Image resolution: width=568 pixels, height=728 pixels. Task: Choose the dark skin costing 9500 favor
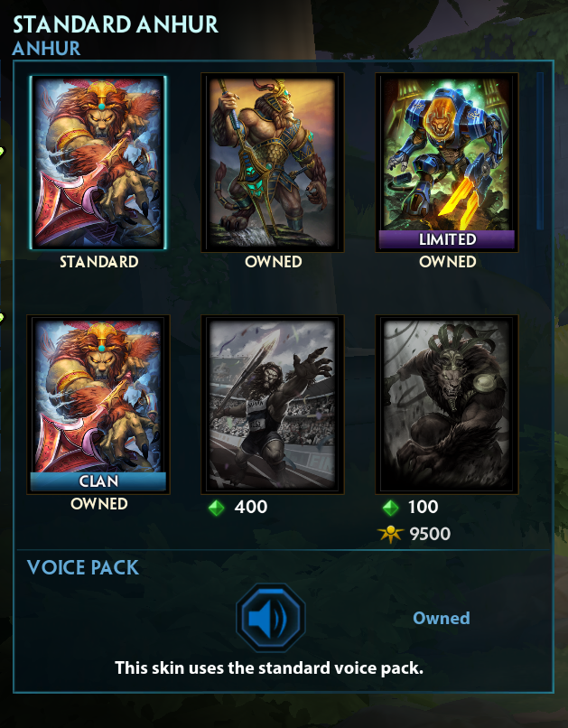(447, 405)
